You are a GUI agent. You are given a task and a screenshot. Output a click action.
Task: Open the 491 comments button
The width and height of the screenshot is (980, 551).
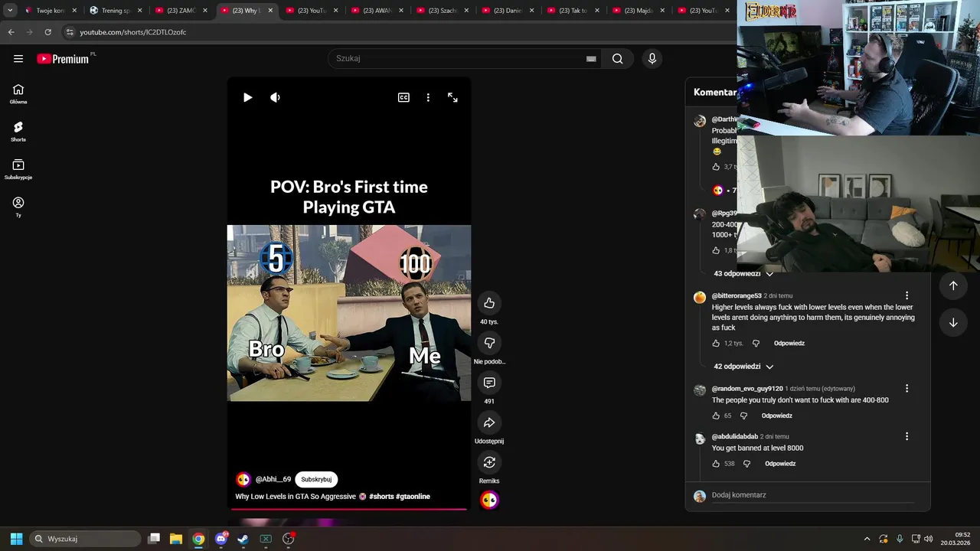[489, 383]
